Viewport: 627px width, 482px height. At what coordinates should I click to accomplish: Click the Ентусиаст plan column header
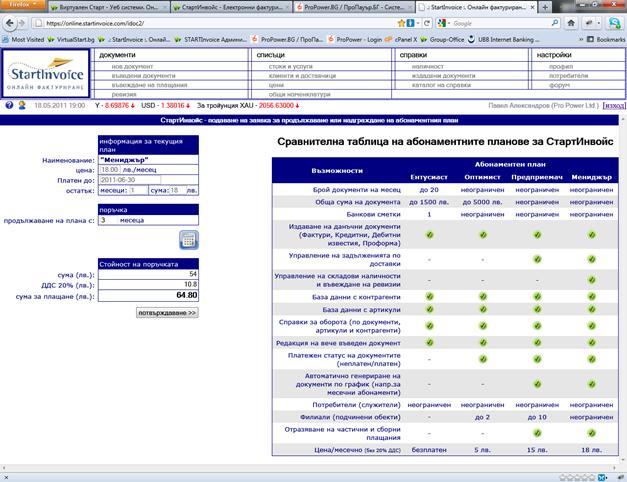(429, 177)
